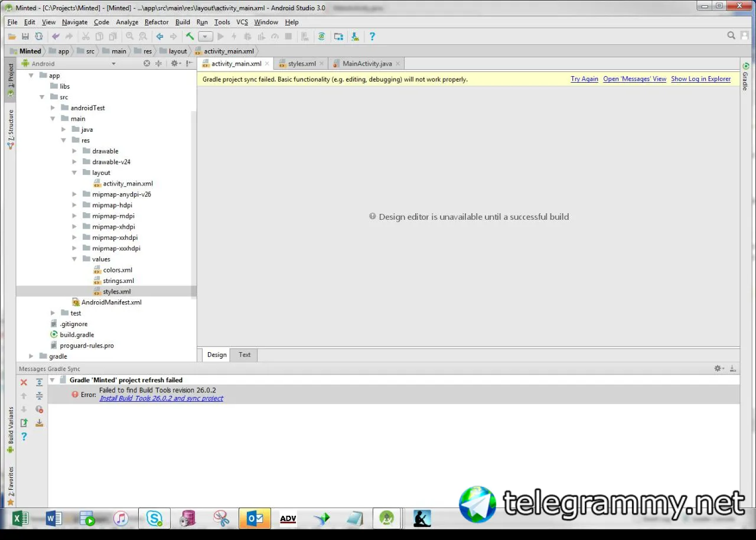Open the Refactor menu
The height and width of the screenshot is (540, 756).
coord(157,22)
